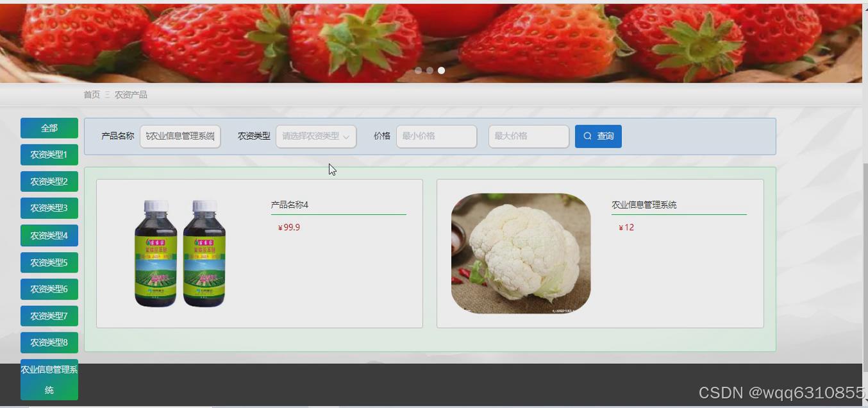Click price ¥99.9
This screenshot has height=408, width=868.
pos(289,227)
